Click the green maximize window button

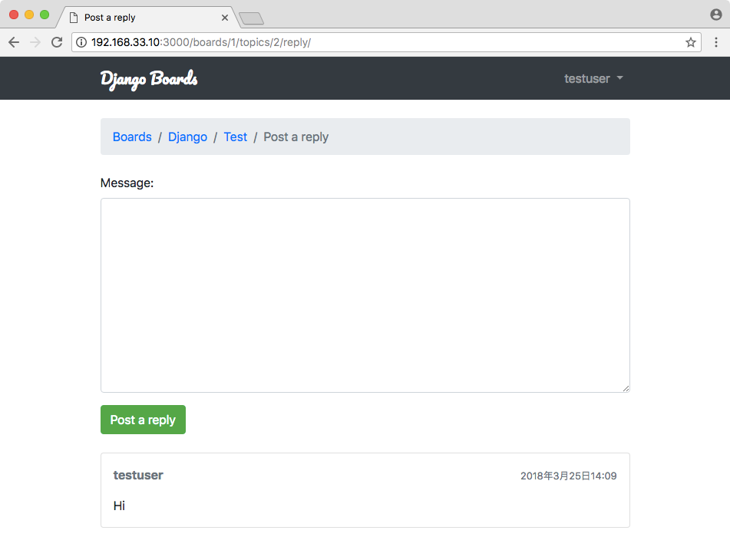tap(45, 15)
